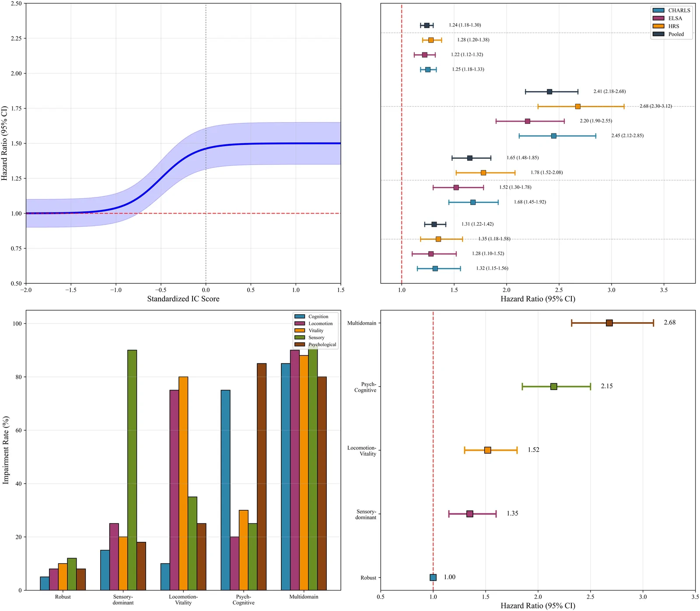Click the 1.35 hazard ratio value in bottom-right plot

tap(512, 513)
